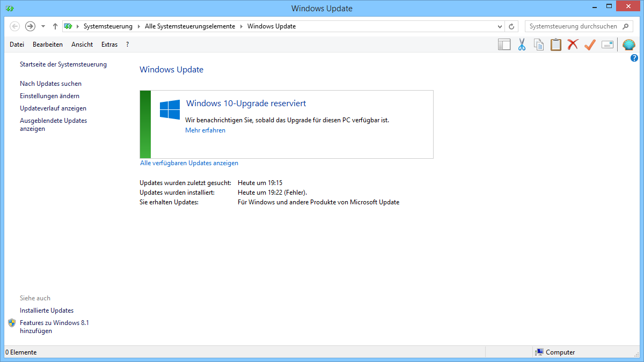The width and height of the screenshot is (644, 362).
Task: Click the email envelope toolbar icon
Action: (608, 45)
